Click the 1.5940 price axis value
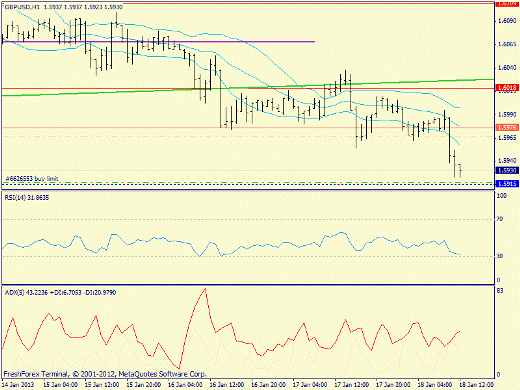Image resolution: width=520 pixels, height=390 pixels. (x=507, y=161)
